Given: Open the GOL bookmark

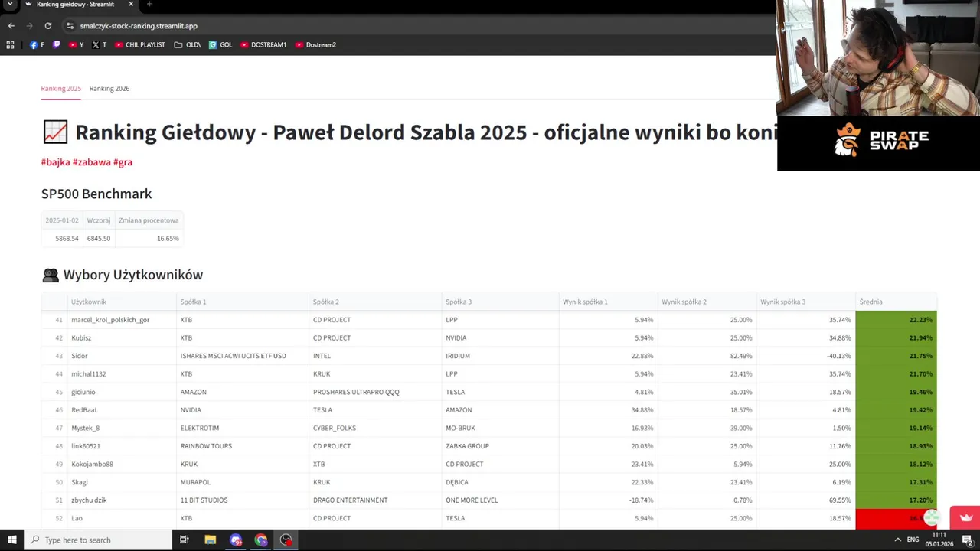Looking at the screenshot, I should 220,44.
